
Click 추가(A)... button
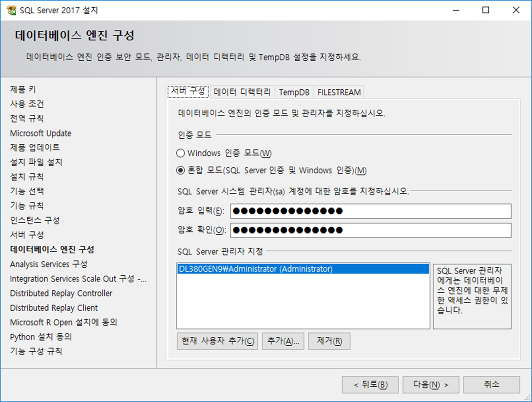tap(283, 341)
